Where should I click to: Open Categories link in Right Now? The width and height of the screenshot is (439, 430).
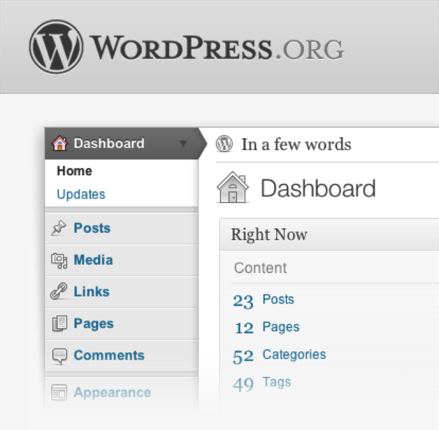294,354
